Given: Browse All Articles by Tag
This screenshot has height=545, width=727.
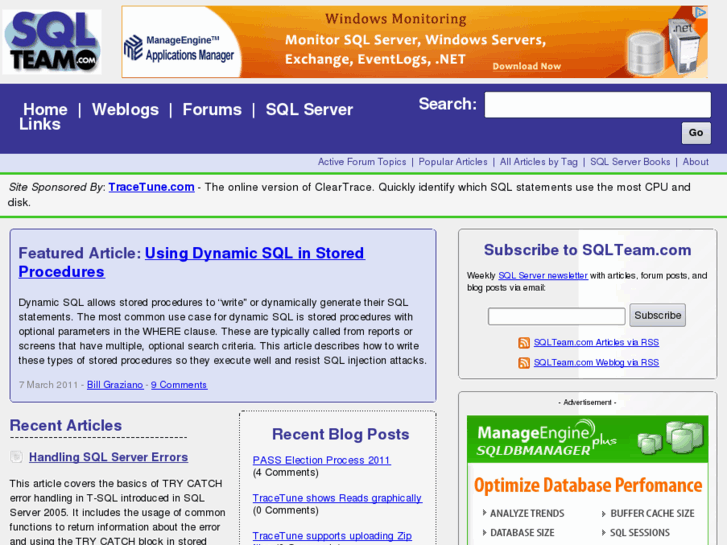Looking at the screenshot, I should 539,162.
